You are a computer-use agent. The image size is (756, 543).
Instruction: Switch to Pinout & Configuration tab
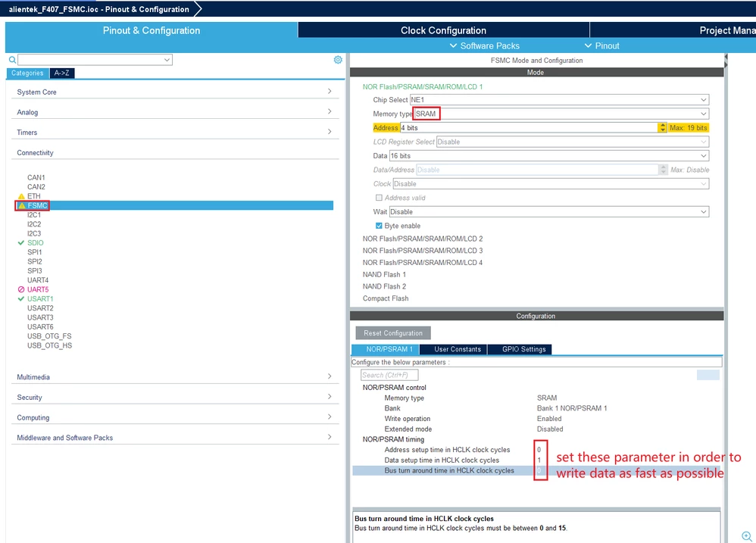pos(152,30)
